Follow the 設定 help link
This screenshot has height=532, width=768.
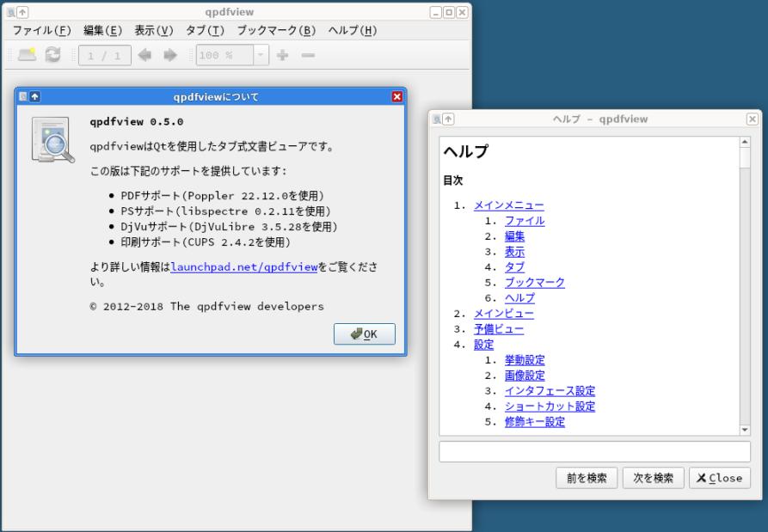coord(483,345)
